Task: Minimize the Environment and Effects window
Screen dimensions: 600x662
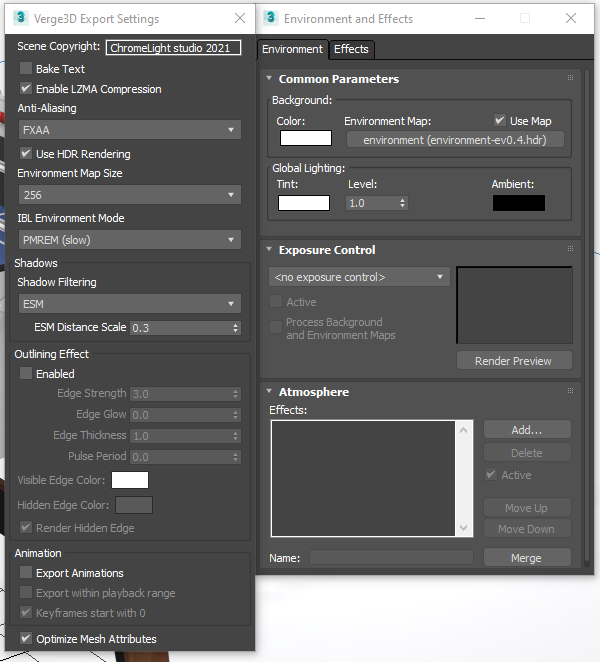Action: (480, 18)
